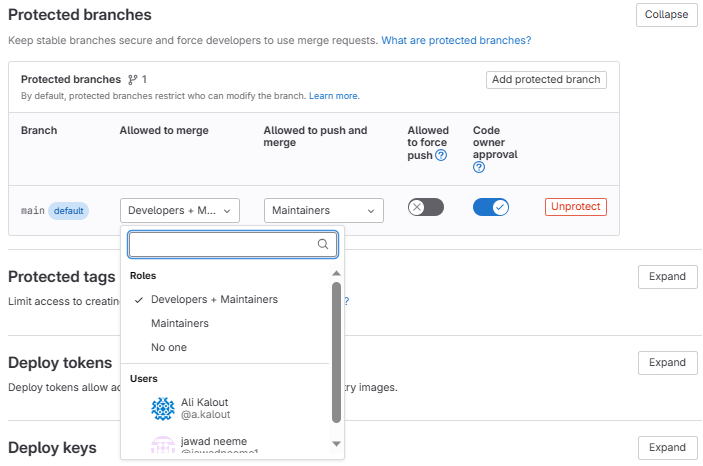Click the dropdown list scroll-up arrow

pyautogui.click(x=336, y=273)
